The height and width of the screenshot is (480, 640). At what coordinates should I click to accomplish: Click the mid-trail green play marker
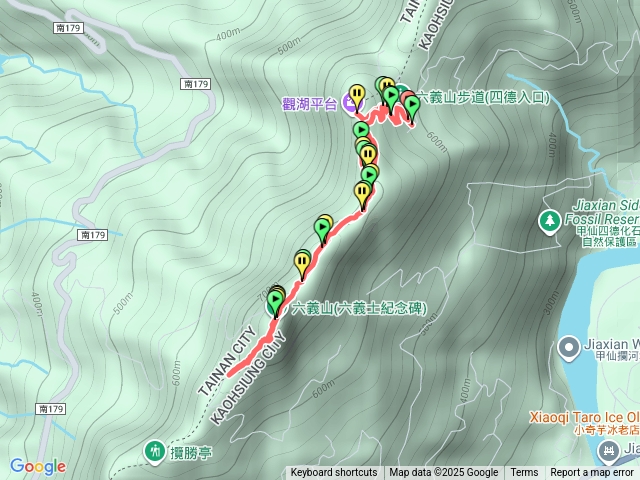[322, 231]
